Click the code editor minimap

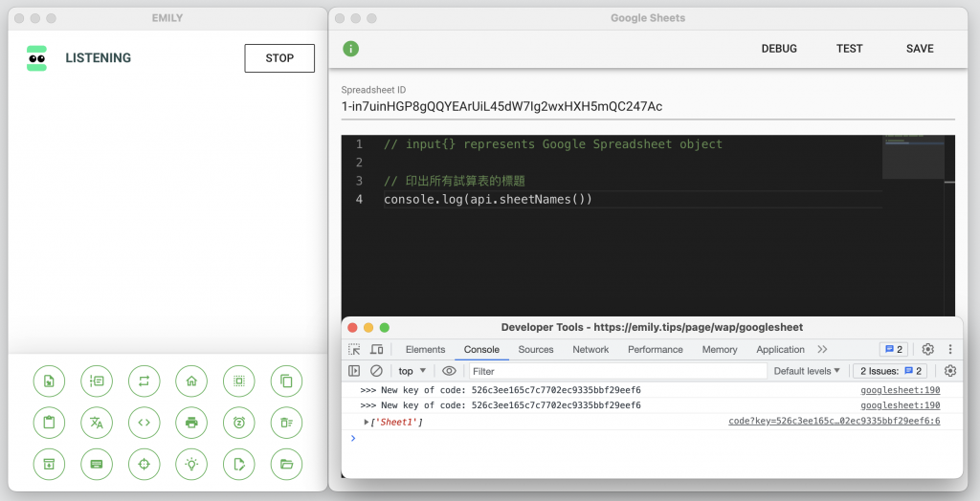click(x=913, y=157)
